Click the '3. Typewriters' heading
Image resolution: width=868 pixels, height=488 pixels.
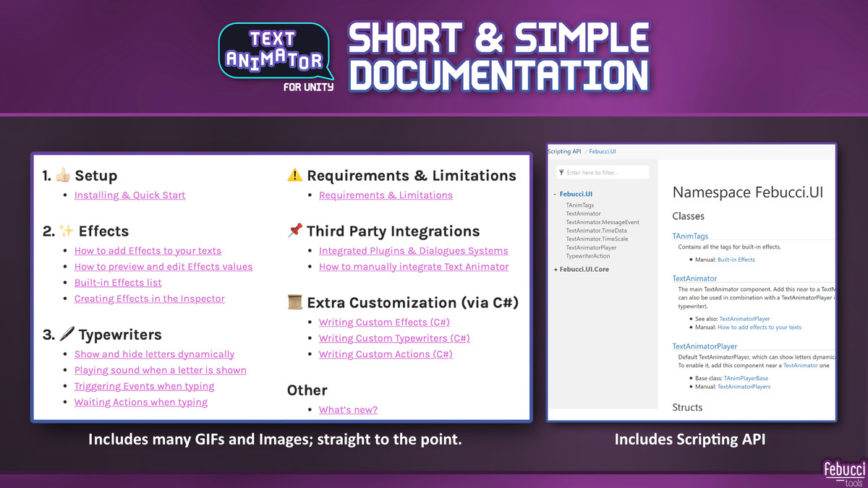[x=102, y=335]
